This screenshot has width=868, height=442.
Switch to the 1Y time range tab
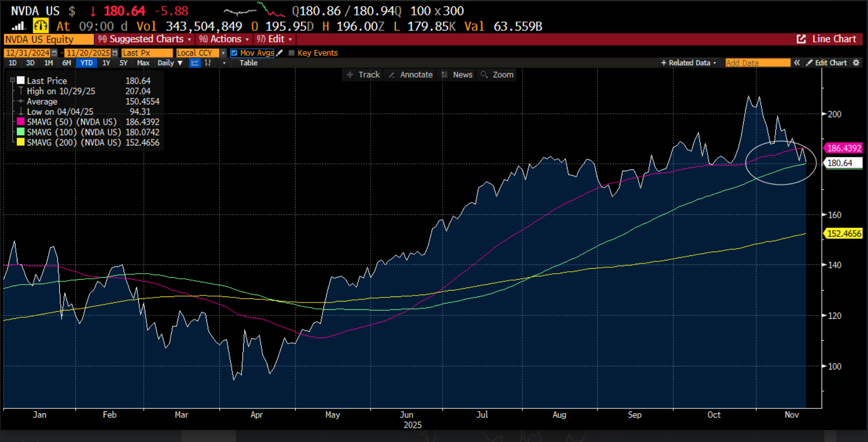pos(106,63)
